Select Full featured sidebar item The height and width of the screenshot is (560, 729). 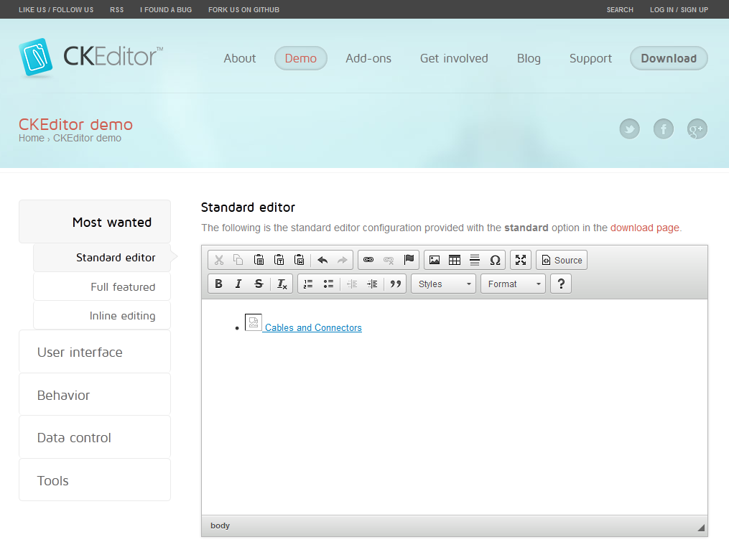(x=102, y=286)
